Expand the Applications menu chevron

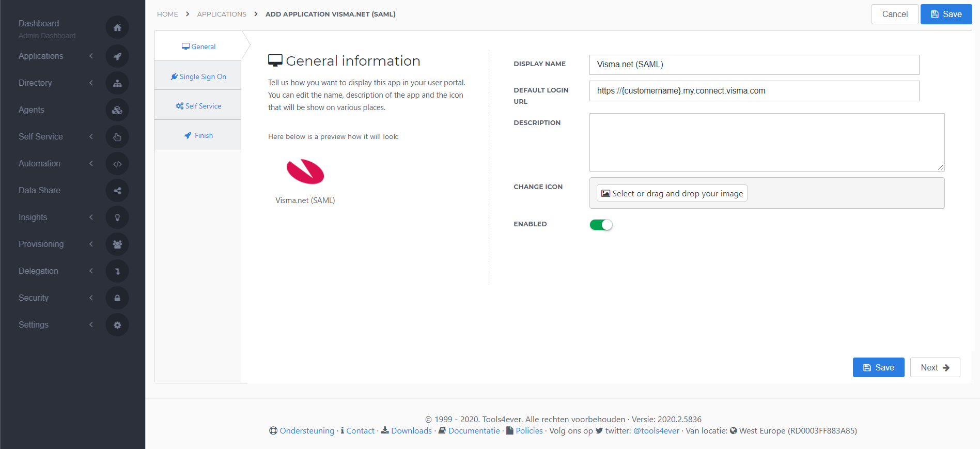pos(91,56)
